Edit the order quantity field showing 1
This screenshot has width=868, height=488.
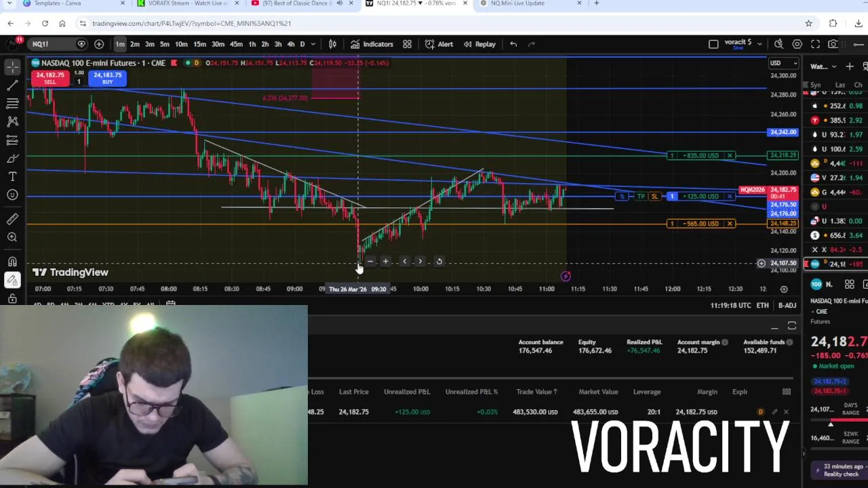coord(79,81)
